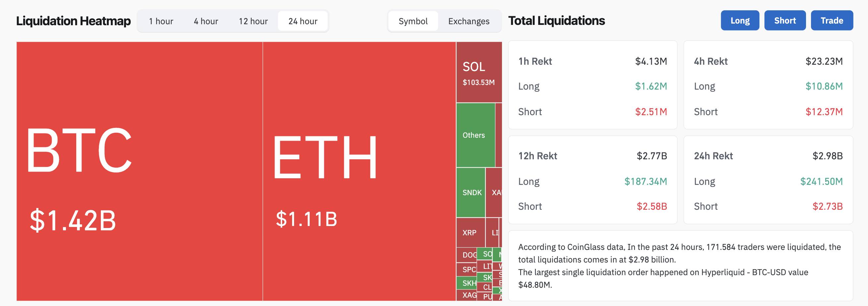
Task: Select the 4 hour timeframe tab
Action: 206,21
